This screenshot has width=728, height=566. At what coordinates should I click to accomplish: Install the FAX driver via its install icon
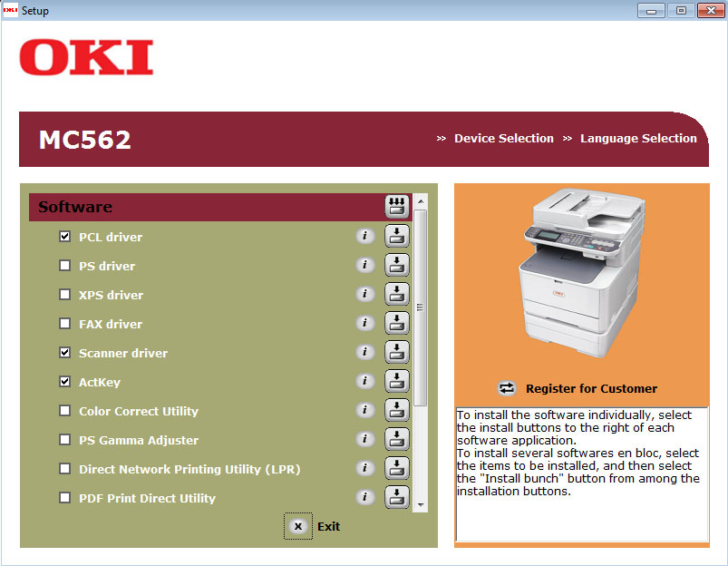[x=396, y=323]
